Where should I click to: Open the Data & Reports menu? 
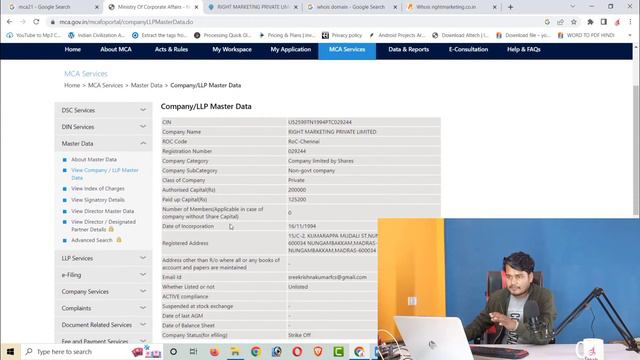[409, 49]
